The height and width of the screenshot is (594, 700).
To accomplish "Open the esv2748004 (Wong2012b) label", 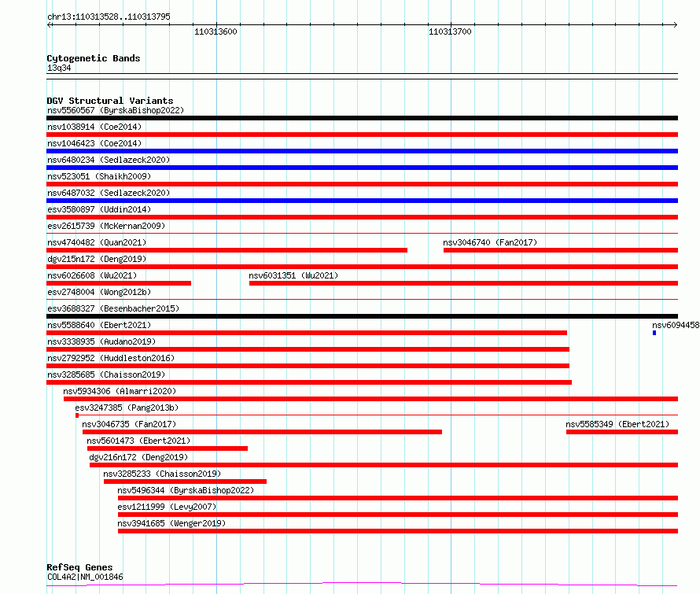I will coord(99,292).
